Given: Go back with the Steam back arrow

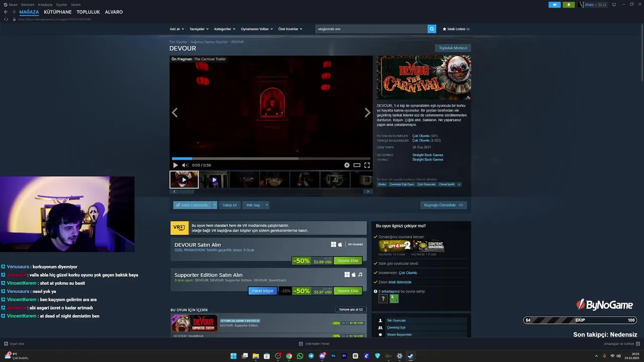Looking at the screenshot, I should click(6, 12).
